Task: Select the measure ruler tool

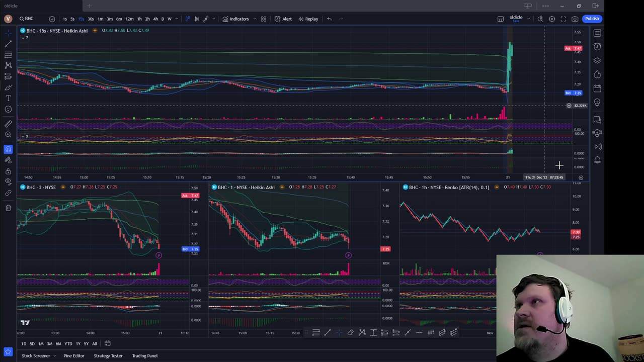Action: click(8, 124)
